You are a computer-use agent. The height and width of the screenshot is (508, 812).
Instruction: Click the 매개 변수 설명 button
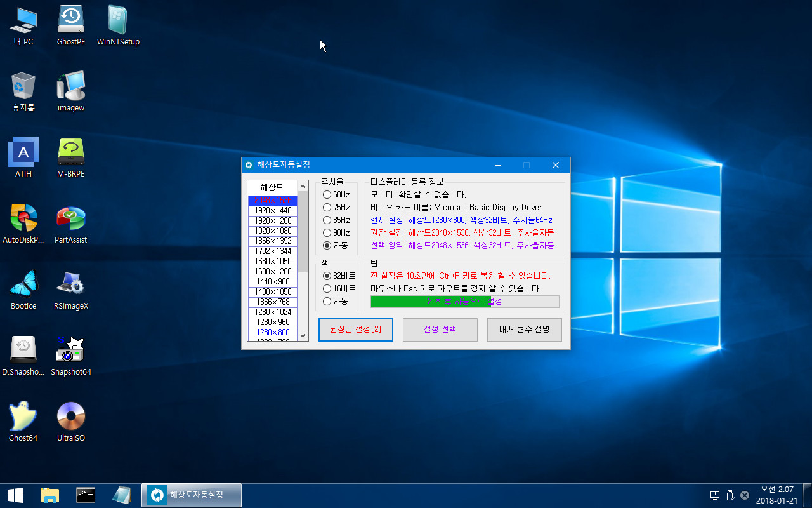[525, 330]
